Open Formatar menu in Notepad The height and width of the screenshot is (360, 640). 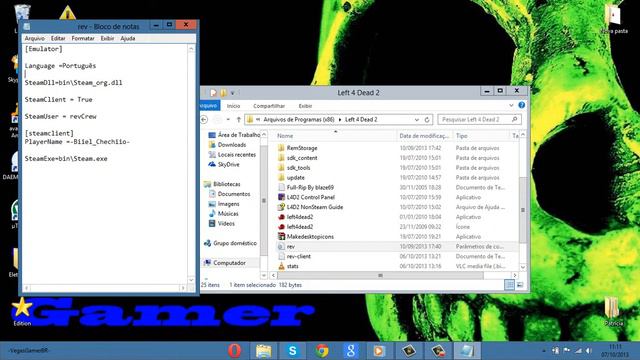tap(83, 38)
